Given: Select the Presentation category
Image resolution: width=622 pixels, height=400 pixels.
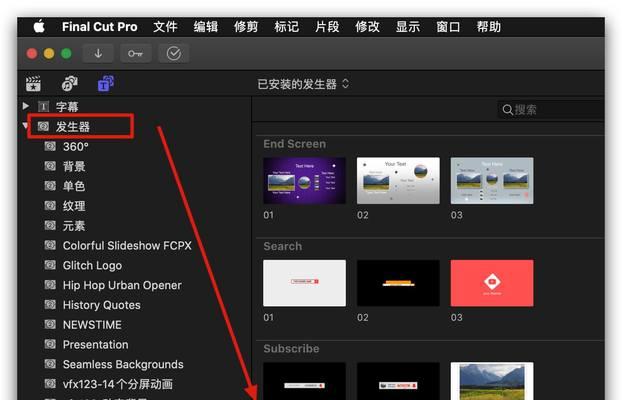Looking at the screenshot, I should tap(134, 344).
